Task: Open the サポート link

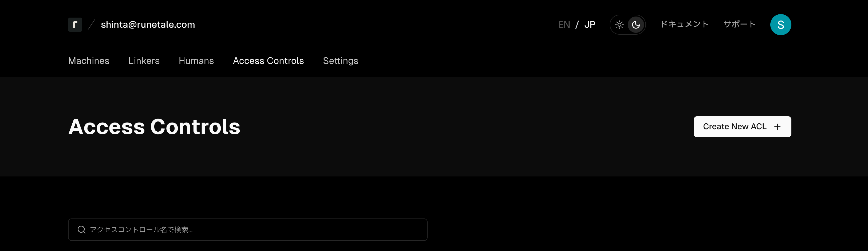Action: click(x=740, y=24)
